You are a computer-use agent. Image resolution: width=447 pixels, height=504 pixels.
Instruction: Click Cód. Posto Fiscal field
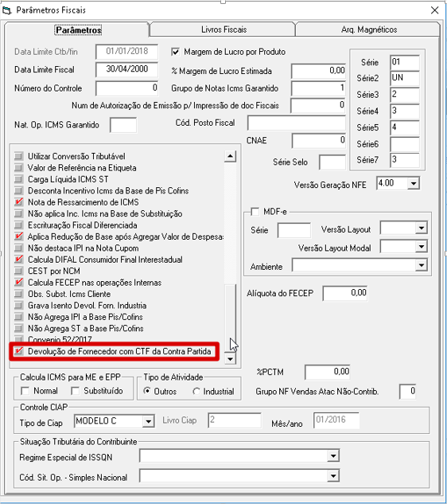297,123
